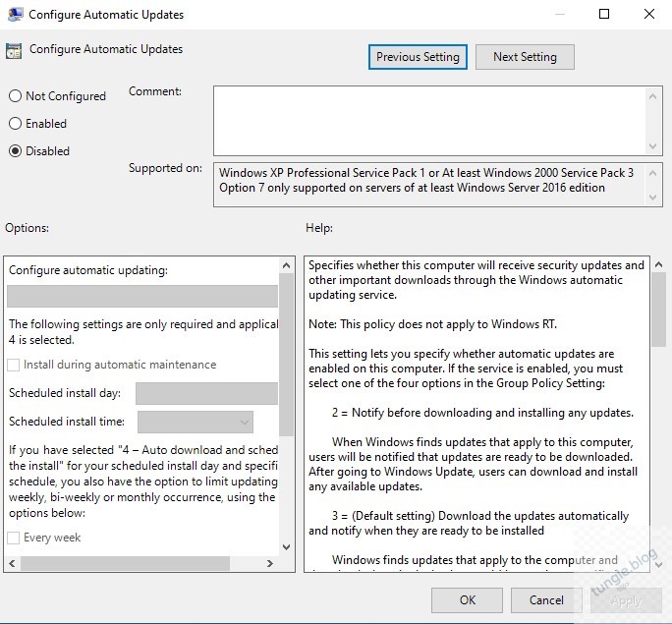
Task: Click the Options pane scroll down arrow
Action: coord(286,546)
